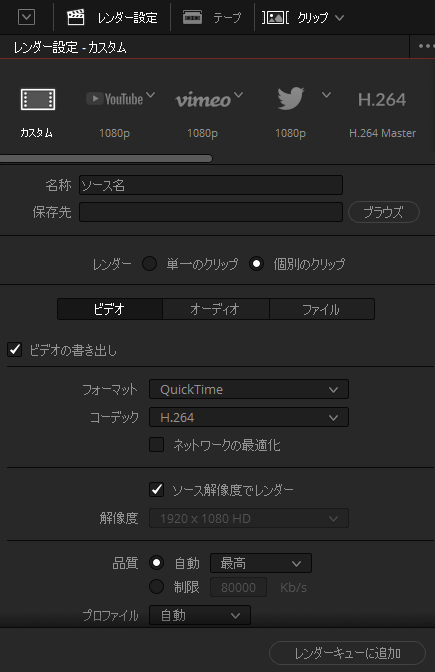This screenshot has width=435, height=672.
Task: Switch to the ビデオ tab
Action: click(x=110, y=309)
